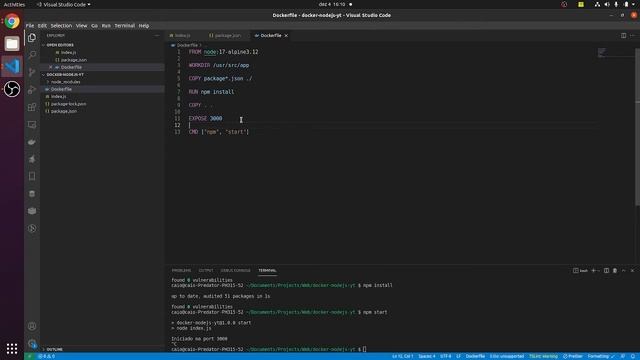The height and width of the screenshot is (360, 640).
Task: Change encoding via UTF-8 status item
Action: (445, 356)
